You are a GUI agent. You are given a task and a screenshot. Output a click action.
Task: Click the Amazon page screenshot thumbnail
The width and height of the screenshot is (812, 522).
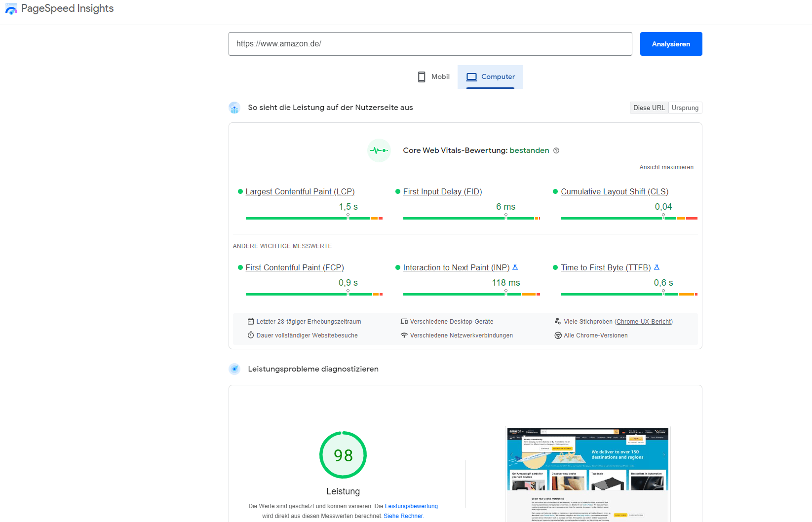[587, 474]
